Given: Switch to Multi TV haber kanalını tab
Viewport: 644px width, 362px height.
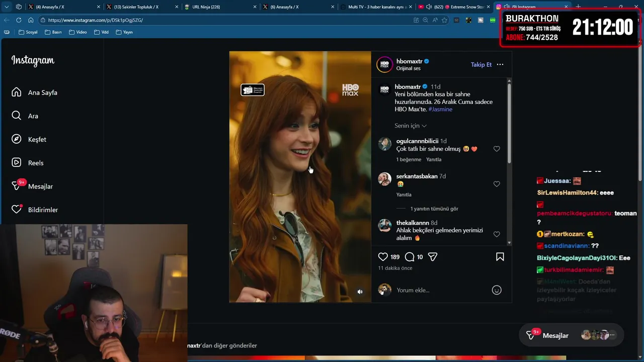Looking at the screenshot, I should coord(376,7).
